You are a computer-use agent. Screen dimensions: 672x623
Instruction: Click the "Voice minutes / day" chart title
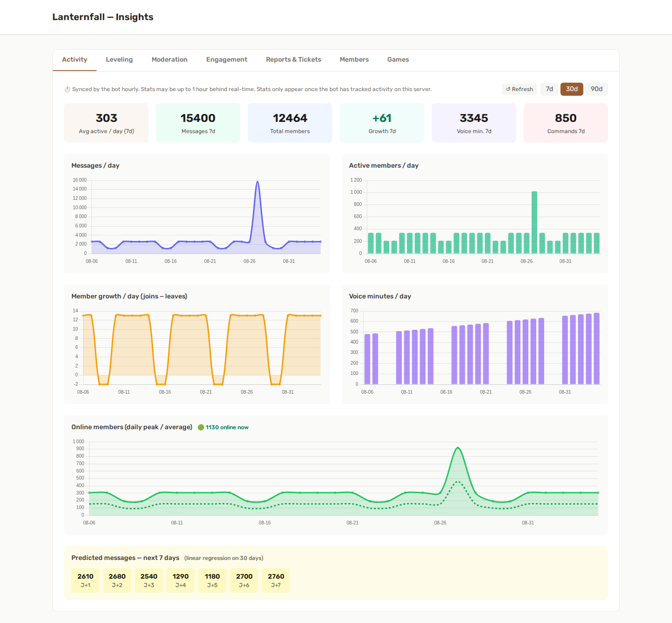point(380,297)
